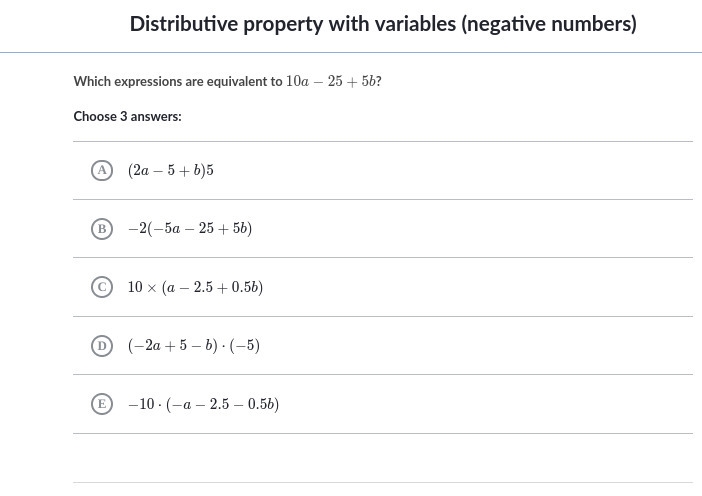Click the word "Distributive" in the heading

click(184, 24)
